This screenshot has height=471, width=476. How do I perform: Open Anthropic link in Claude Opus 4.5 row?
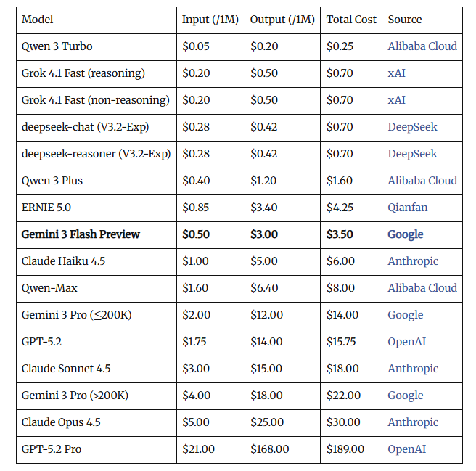[x=413, y=422]
